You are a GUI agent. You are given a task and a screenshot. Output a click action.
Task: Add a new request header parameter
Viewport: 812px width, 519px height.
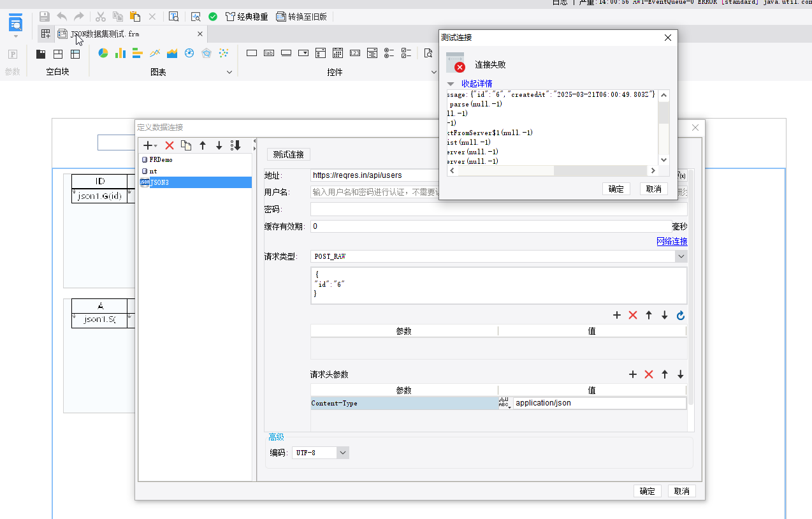click(633, 374)
